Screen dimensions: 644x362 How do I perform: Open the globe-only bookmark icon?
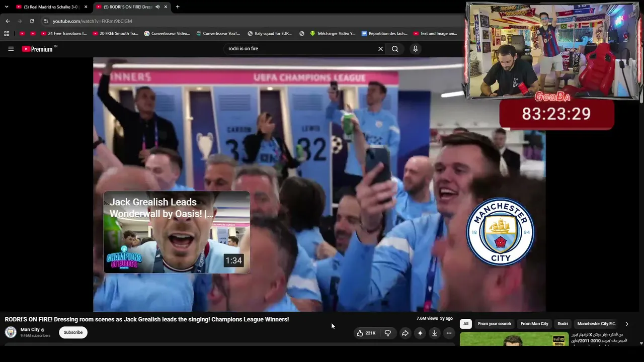(302, 34)
